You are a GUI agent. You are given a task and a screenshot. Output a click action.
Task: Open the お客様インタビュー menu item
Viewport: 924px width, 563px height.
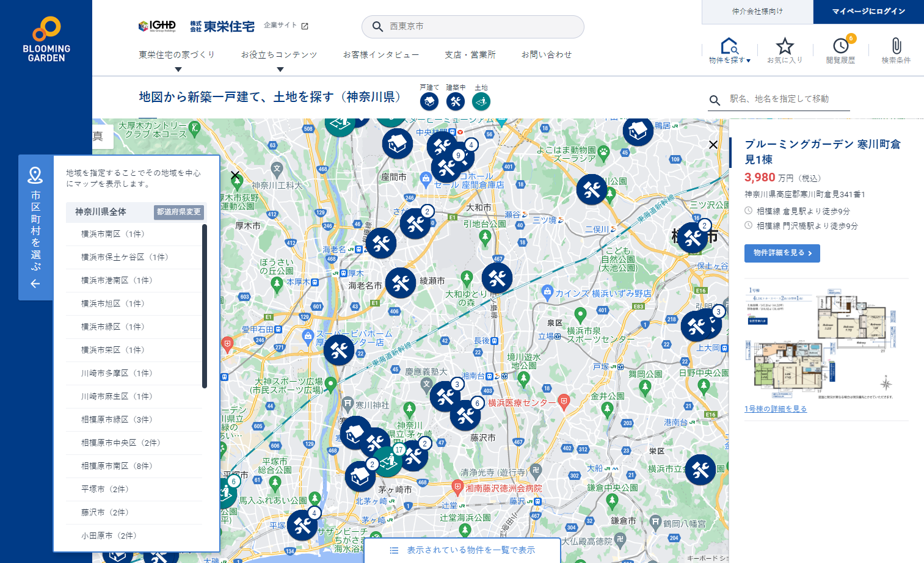click(x=382, y=54)
